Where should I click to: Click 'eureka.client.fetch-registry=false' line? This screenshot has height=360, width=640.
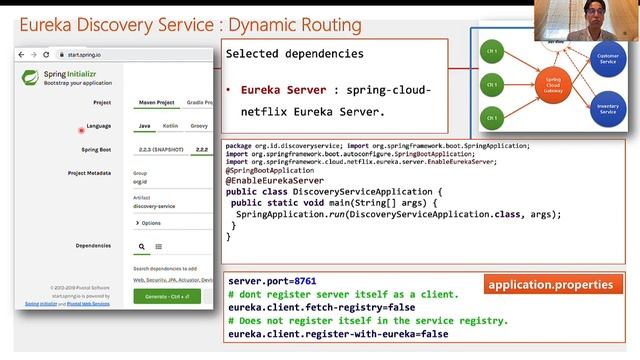322,307
